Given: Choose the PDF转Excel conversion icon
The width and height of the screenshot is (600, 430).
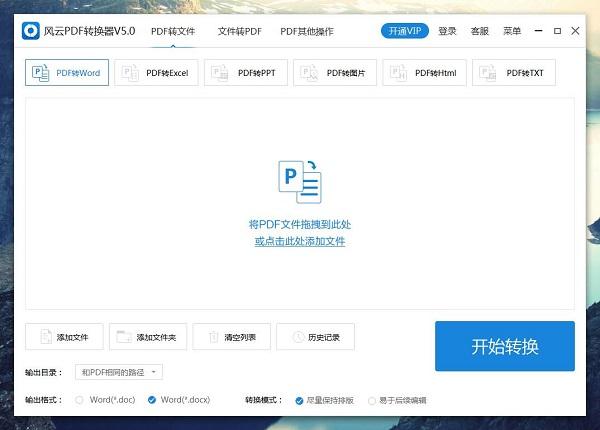Looking at the screenshot, I should 130,73.
